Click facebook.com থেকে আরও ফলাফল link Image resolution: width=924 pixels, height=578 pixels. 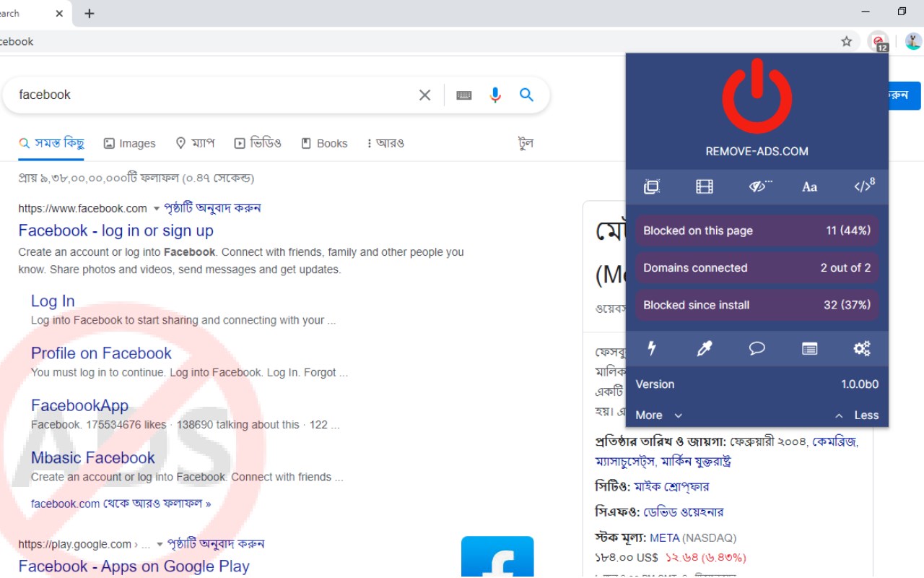pos(121,504)
